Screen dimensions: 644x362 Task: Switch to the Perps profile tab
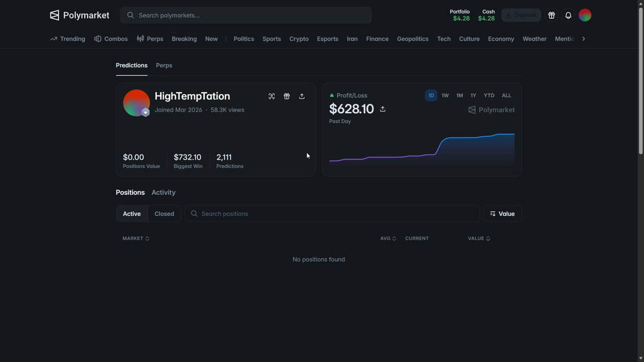pyautogui.click(x=164, y=65)
